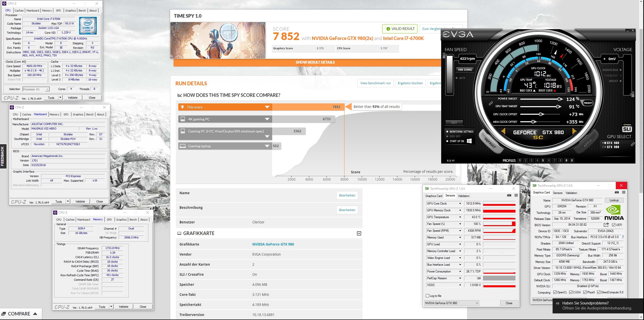Open hamburger menu in GPU-Z Graphics Card window

tap(624, 192)
